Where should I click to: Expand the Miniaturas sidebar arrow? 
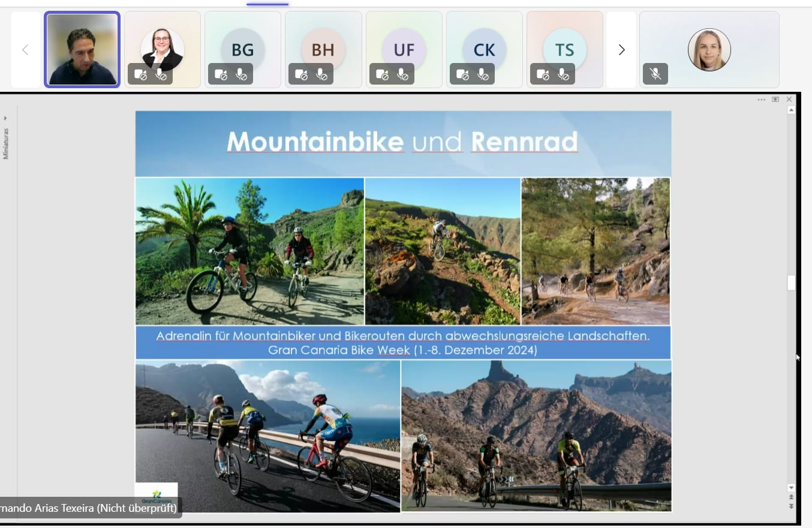tap(5, 118)
